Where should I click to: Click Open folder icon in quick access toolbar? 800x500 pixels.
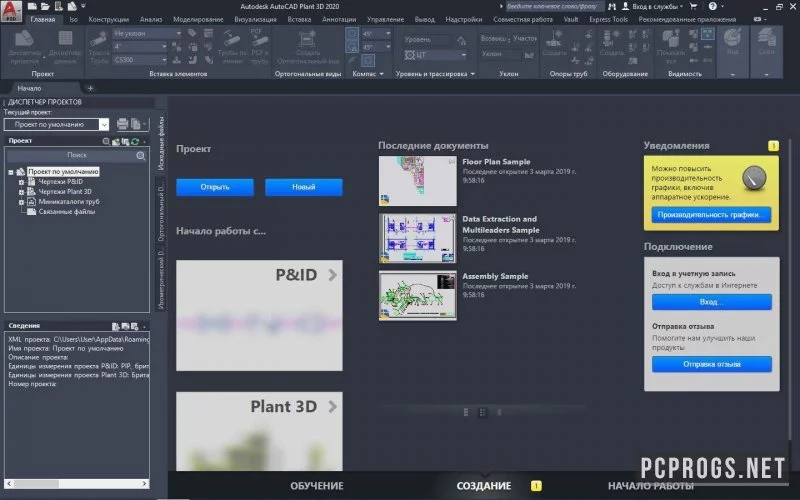pyautogui.click(x=45, y=6)
